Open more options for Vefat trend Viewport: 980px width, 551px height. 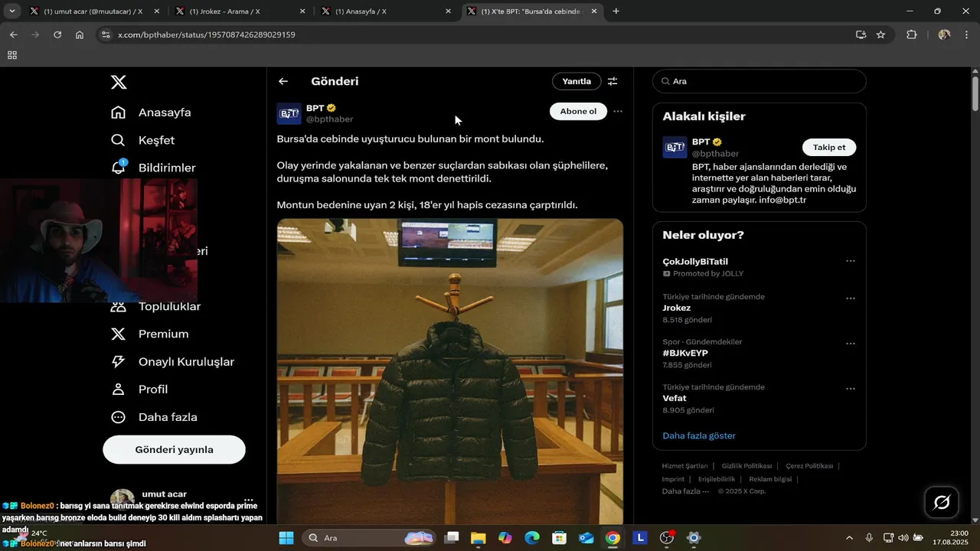tap(850, 389)
